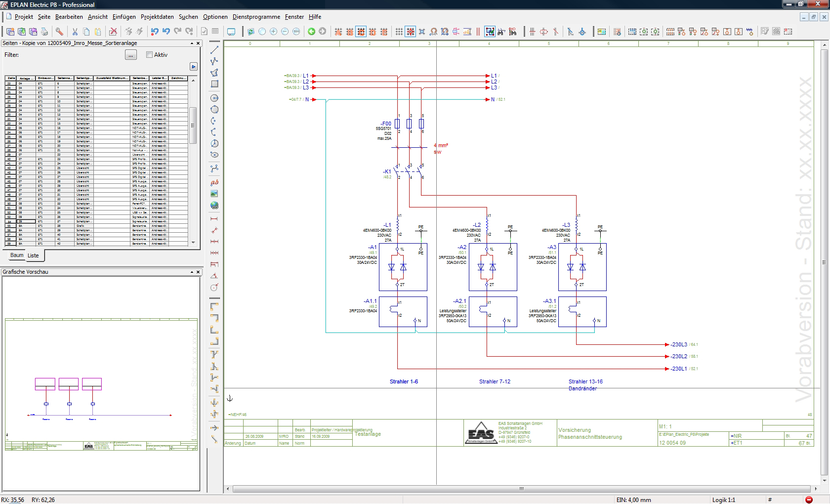Click the zoom in plus icon
The width and height of the screenshot is (830, 504).
[273, 32]
